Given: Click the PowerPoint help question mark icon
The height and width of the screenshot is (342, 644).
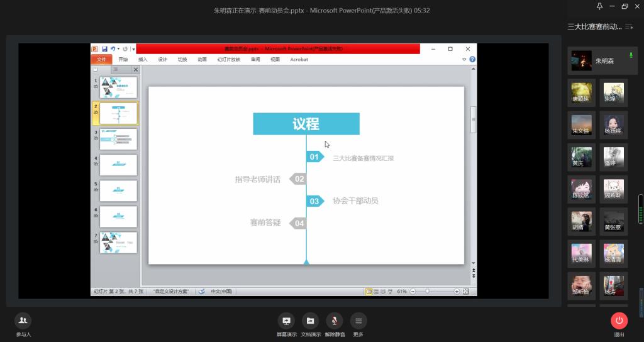Looking at the screenshot, I should (x=472, y=60).
